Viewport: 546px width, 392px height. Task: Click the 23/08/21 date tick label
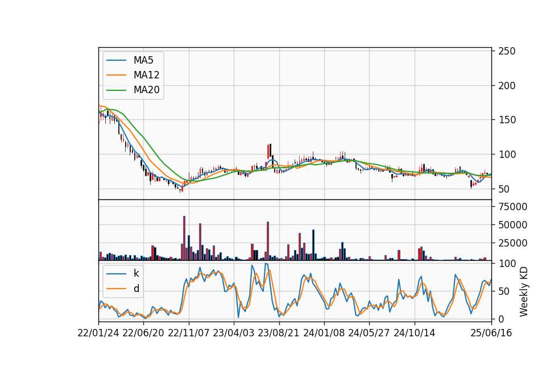279,333
